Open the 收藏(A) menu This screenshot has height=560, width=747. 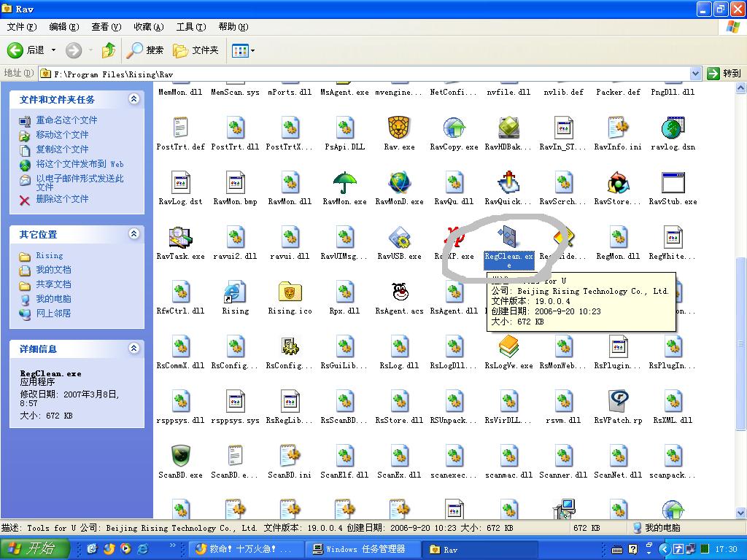[149, 27]
